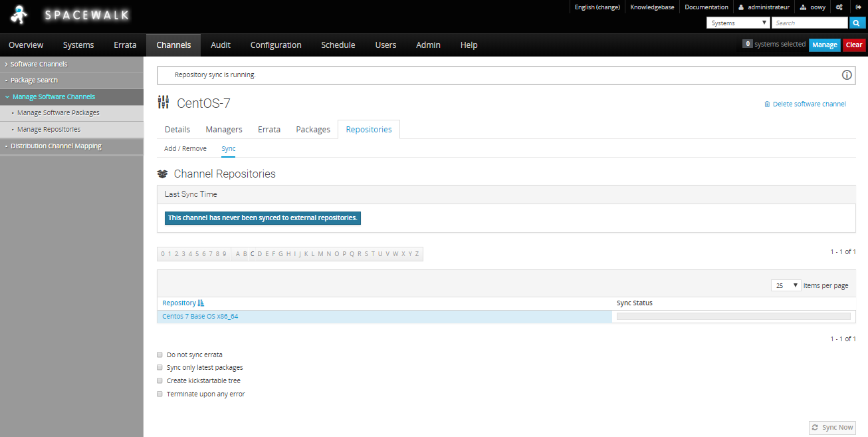This screenshot has height=437, width=868.
Task: Switch to the Packages tab
Action: (x=313, y=130)
